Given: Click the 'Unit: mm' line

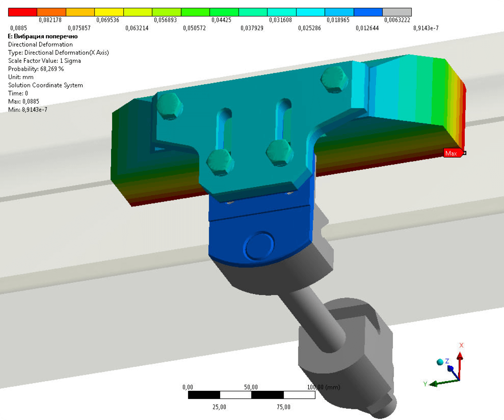Looking at the screenshot, I should tap(21, 77).
